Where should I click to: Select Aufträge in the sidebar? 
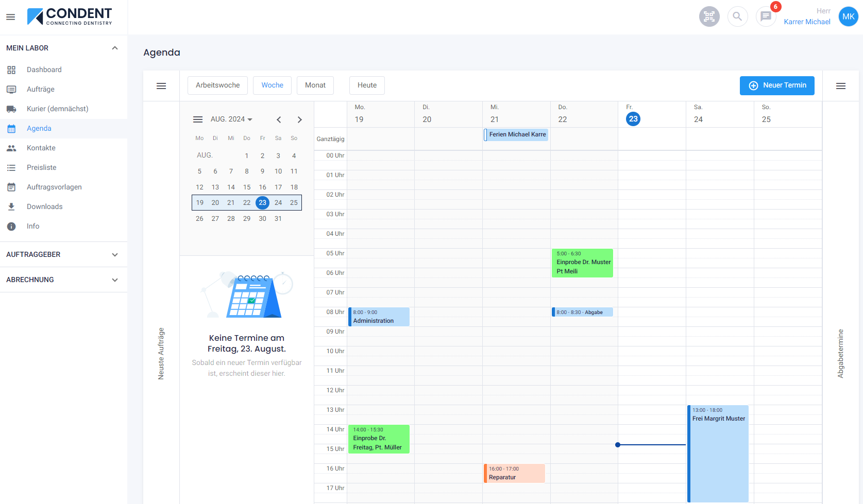coord(40,89)
